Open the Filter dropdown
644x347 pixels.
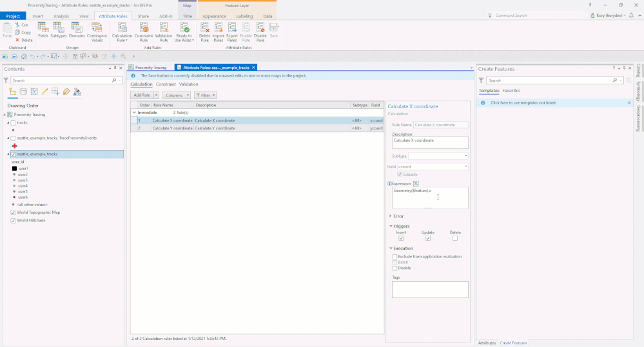(206, 95)
